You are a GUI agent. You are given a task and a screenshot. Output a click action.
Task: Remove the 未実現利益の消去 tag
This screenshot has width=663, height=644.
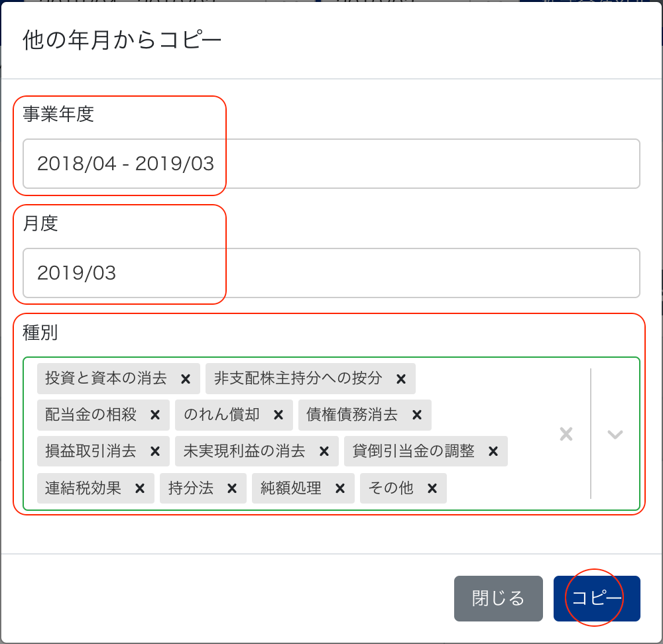(x=324, y=452)
